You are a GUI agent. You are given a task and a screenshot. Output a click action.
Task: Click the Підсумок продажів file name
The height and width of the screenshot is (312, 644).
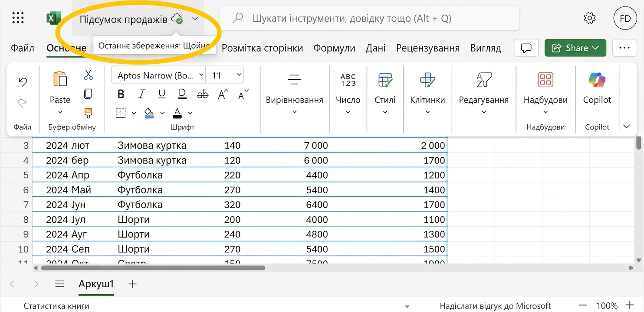(123, 19)
